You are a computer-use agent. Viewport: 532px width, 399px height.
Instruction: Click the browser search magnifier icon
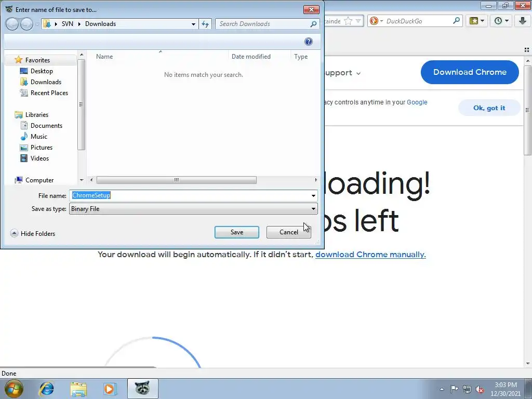click(457, 21)
